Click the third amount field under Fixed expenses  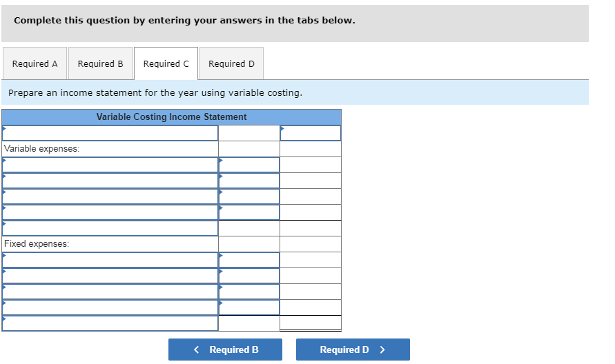pyautogui.click(x=249, y=292)
